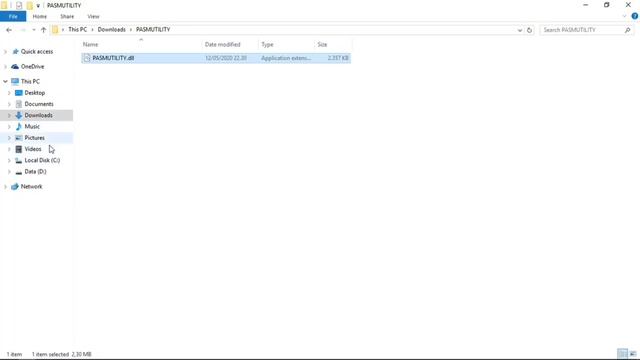Open Local Disk (C:) drive
This screenshot has height=360, width=640.
click(x=42, y=160)
